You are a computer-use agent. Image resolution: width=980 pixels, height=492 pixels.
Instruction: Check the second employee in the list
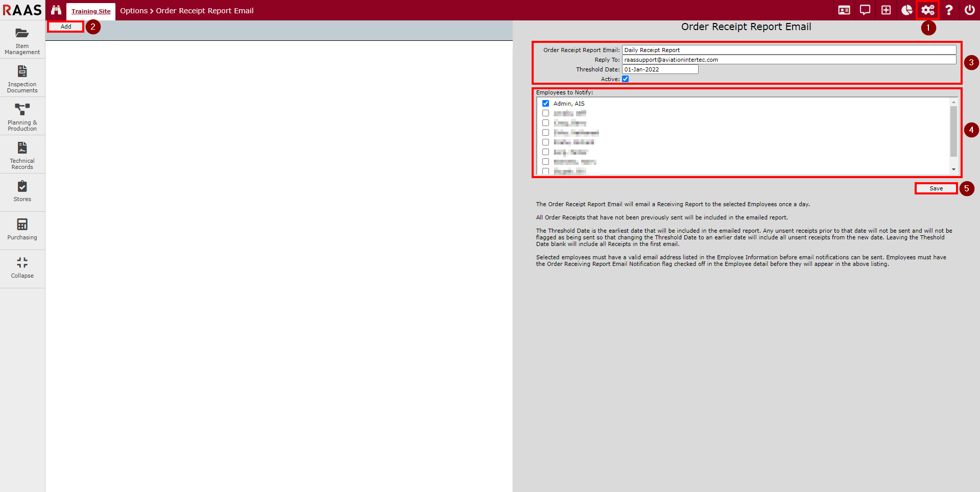pos(545,113)
